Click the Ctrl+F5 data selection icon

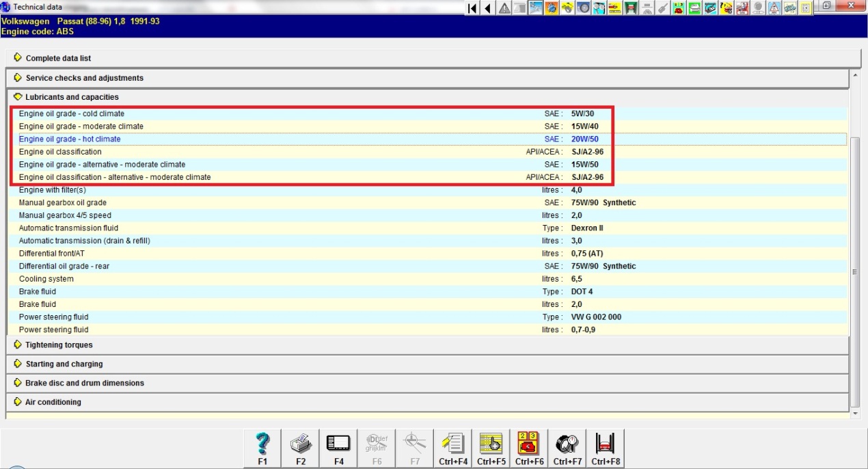[x=491, y=448]
